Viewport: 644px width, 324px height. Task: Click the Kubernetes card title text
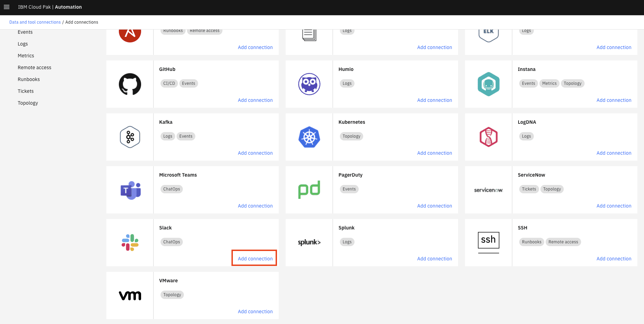point(352,122)
